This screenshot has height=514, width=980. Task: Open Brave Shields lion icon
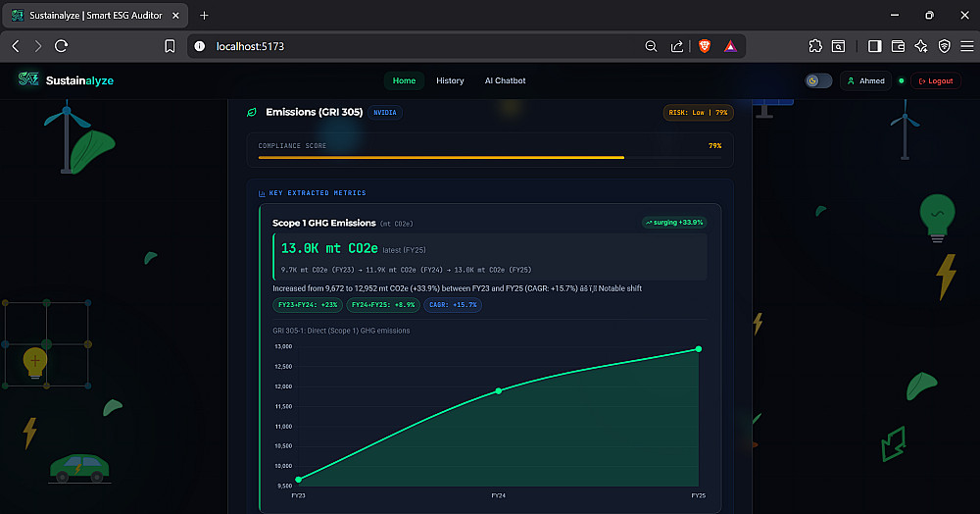[705, 46]
